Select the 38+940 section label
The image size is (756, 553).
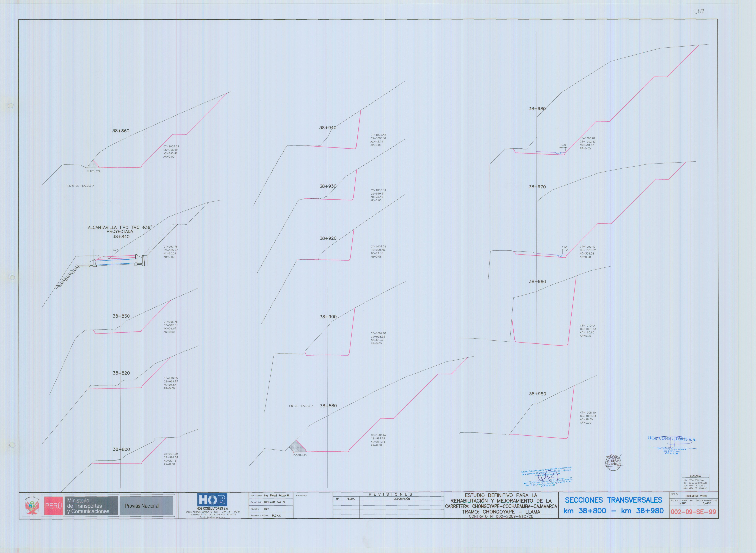pyautogui.click(x=328, y=128)
